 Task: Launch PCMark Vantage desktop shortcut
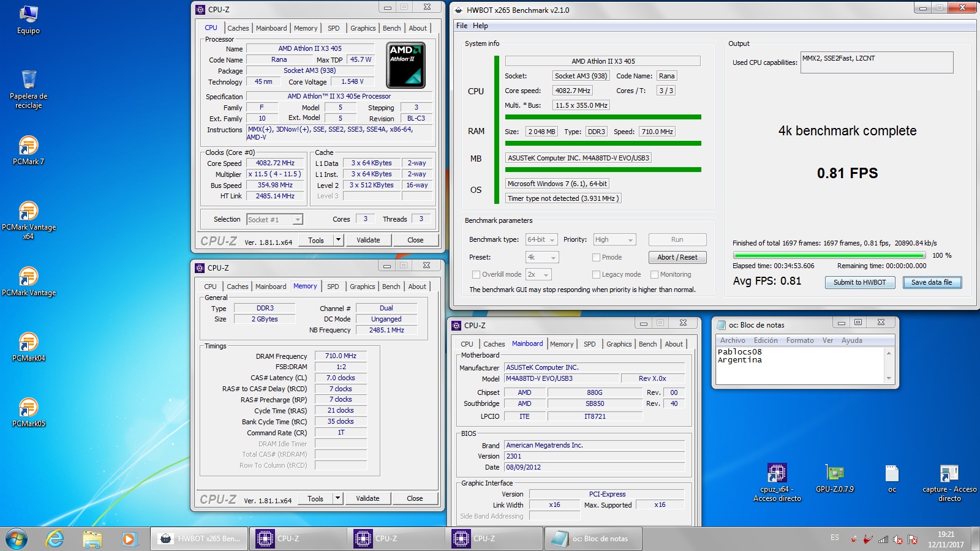coord(28,281)
